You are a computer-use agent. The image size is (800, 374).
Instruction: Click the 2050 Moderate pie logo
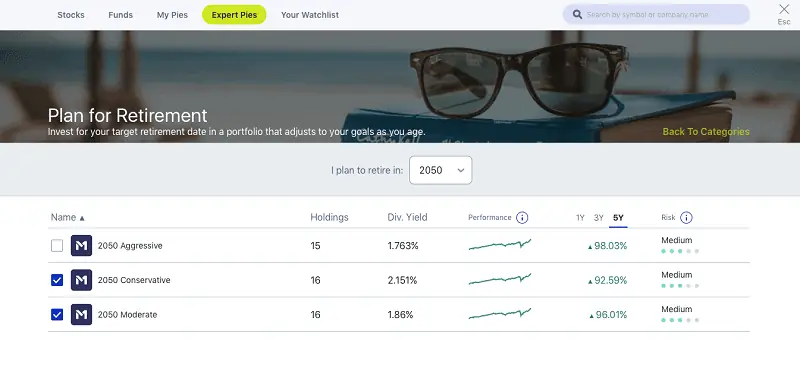tap(81, 315)
